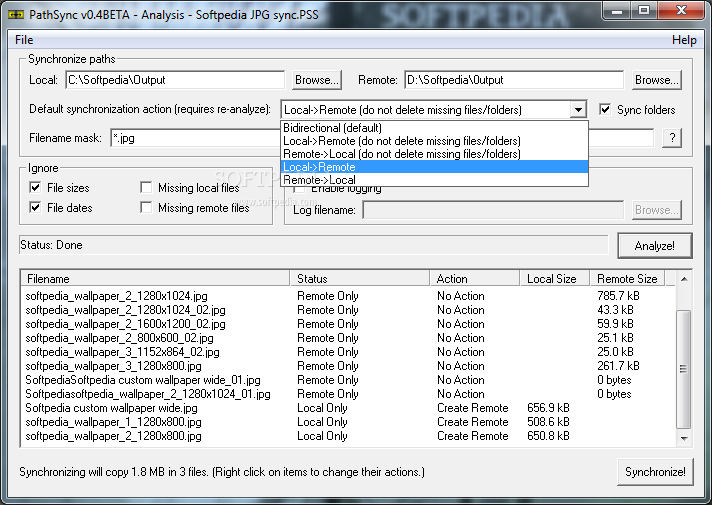Screen dimensions: 712x505
Task: Choose Remote->Local (do not delete missing) option
Action: [x=434, y=154]
